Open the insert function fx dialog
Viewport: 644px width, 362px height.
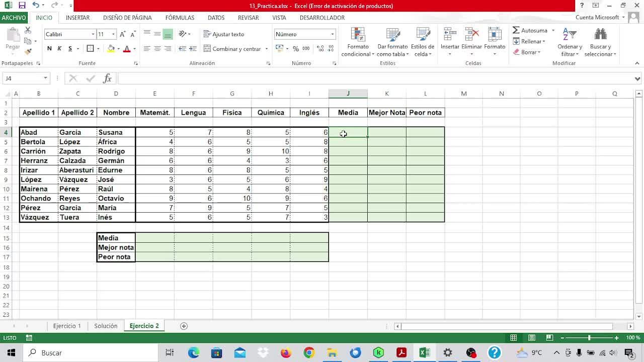click(107, 78)
